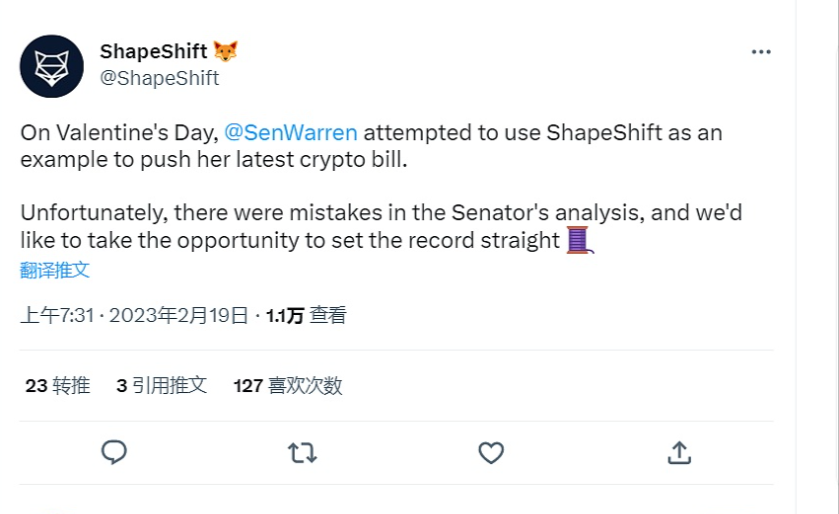Reply to the ShapeShift tweet
The image size is (839, 514).
point(114,452)
